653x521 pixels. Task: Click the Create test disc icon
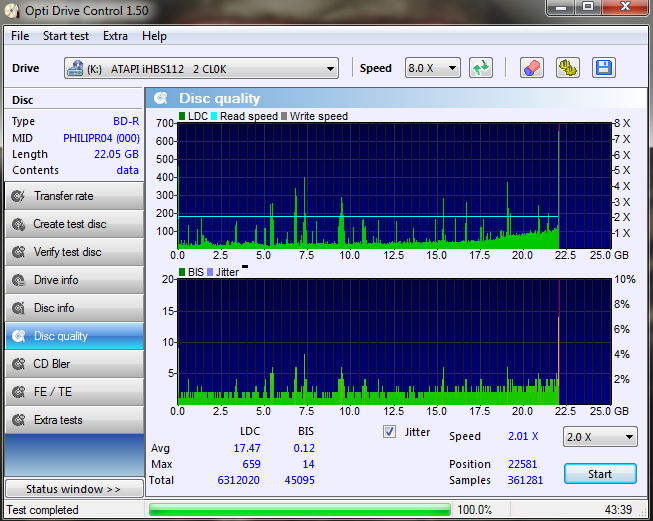pyautogui.click(x=18, y=224)
